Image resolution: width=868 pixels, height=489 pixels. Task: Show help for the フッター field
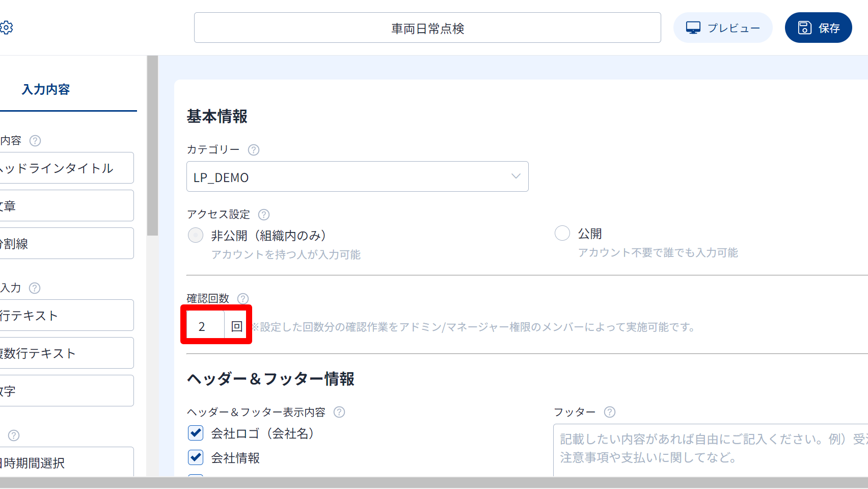(609, 412)
